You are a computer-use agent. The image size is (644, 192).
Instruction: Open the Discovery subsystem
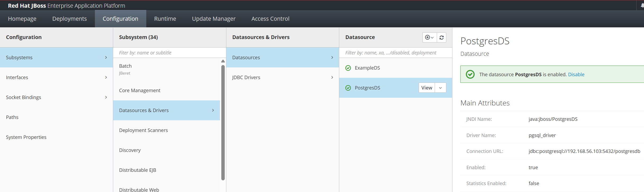tap(166, 150)
